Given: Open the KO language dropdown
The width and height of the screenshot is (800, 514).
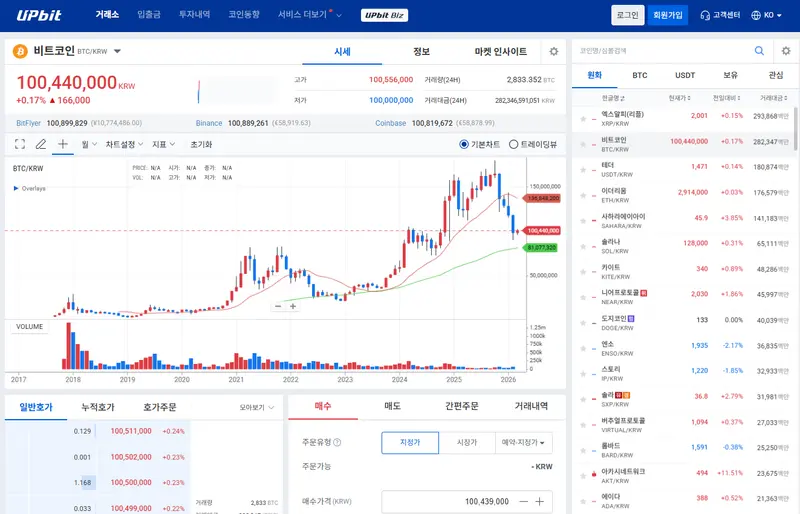Looking at the screenshot, I should (x=769, y=15).
